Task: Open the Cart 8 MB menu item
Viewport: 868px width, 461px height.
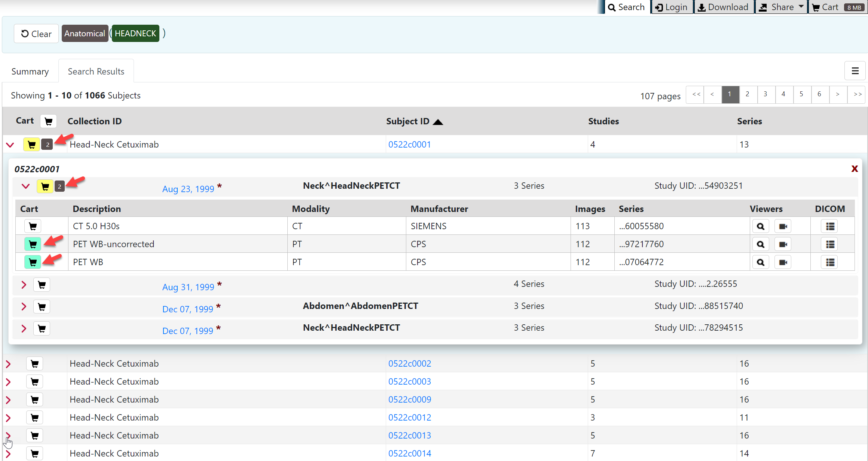Action: (x=838, y=7)
